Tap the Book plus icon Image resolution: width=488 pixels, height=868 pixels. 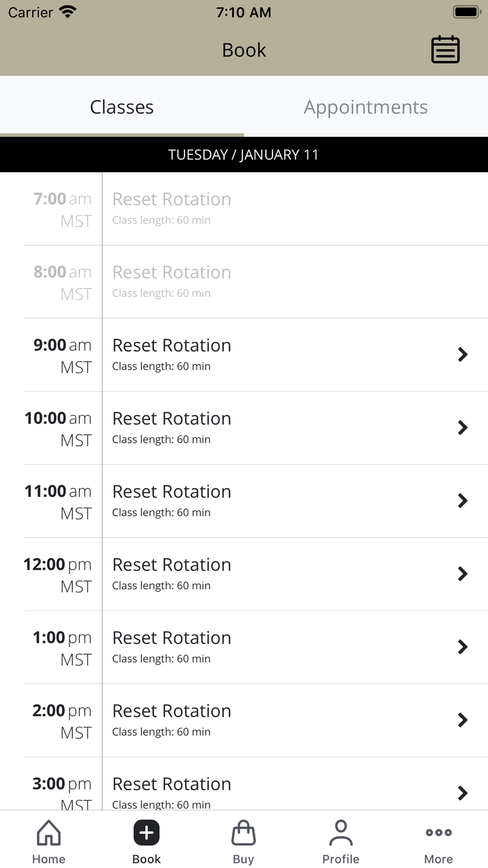point(146,833)
